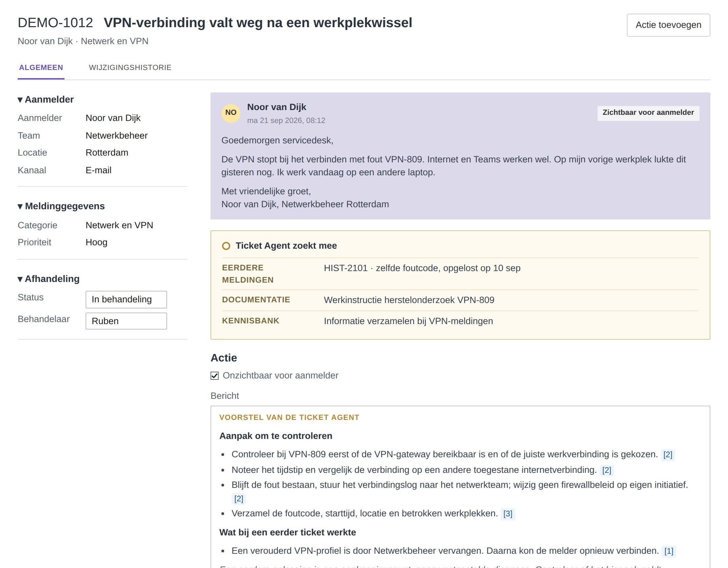Click the Prioriteit value Hoog
Viewport: 728px width, 568px height.
96,243
